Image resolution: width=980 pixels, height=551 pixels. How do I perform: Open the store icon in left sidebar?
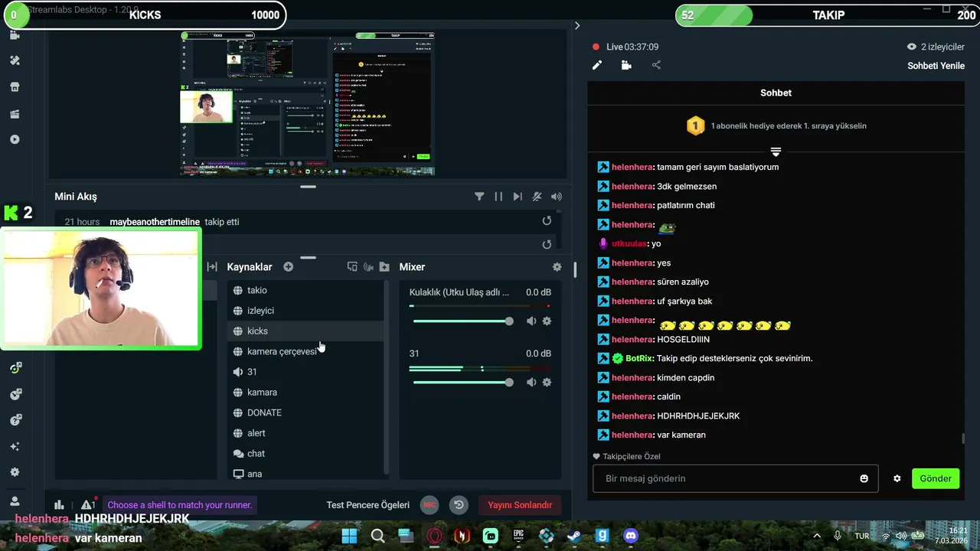[15, 87]
